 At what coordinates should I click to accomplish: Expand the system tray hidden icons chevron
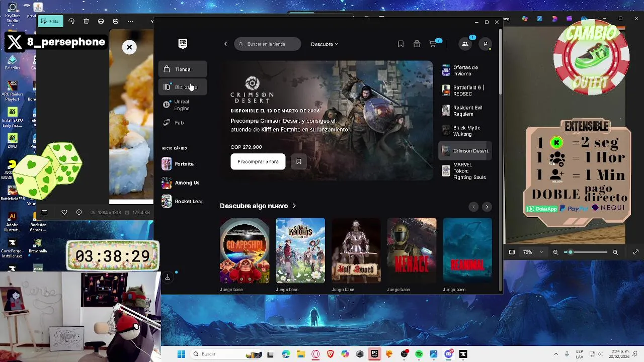(556, 354)
